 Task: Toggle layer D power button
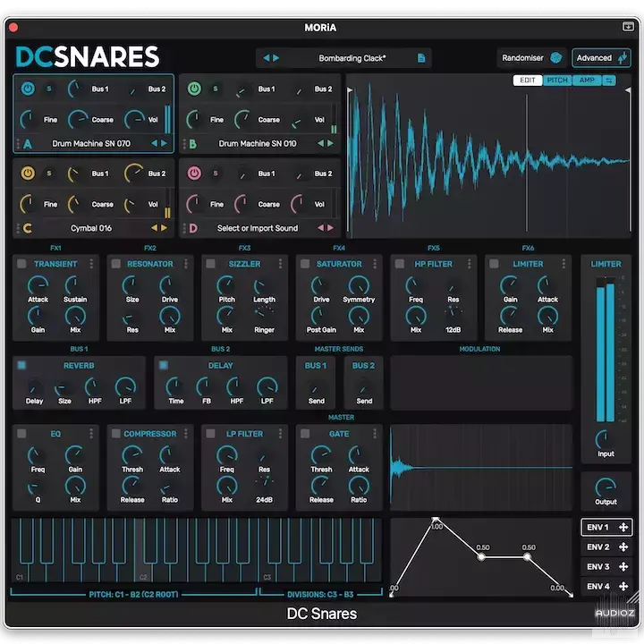pos(194,174)
